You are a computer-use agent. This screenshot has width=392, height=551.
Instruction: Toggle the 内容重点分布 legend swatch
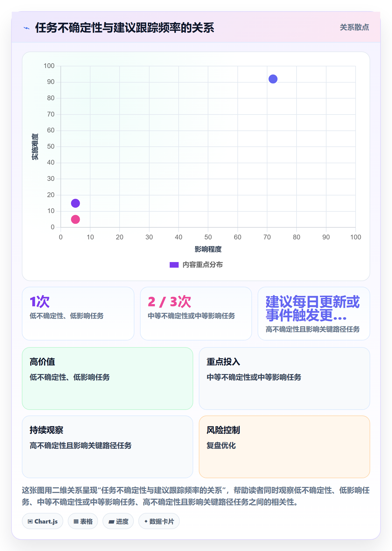pos(174,265)
